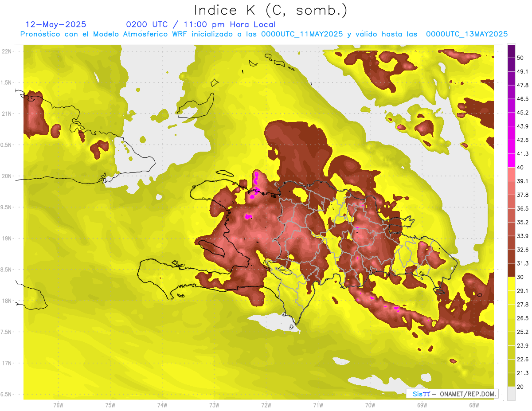Click the latitude label "0.5N"
Viewport: 532px width, 411px height.
6,145
